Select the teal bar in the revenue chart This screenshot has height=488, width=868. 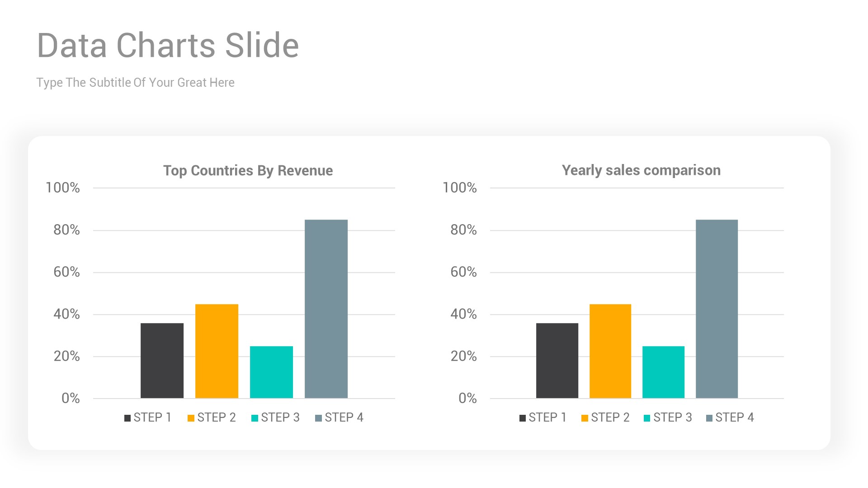pos(271,372)
